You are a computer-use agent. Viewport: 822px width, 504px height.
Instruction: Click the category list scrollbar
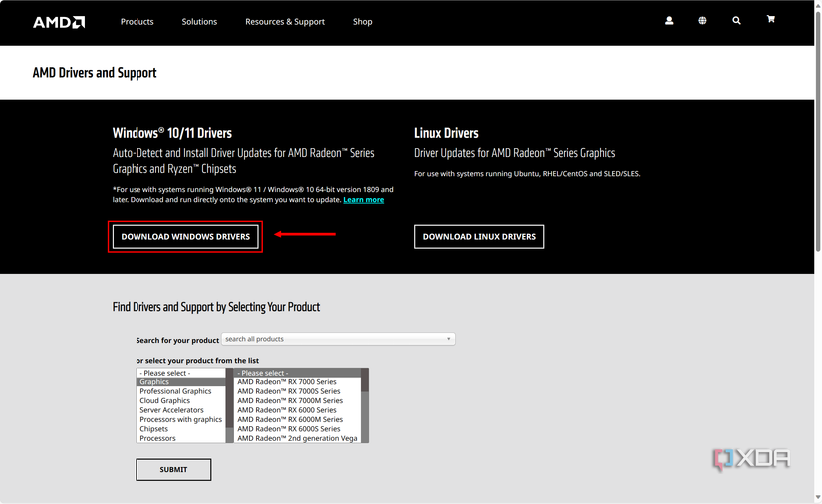[x=229, y=405]
